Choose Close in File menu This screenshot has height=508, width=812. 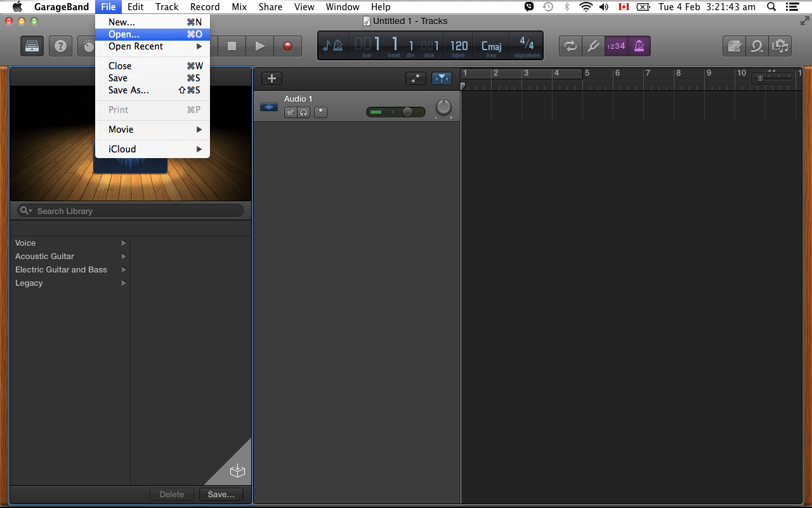(x=152, y=66)
